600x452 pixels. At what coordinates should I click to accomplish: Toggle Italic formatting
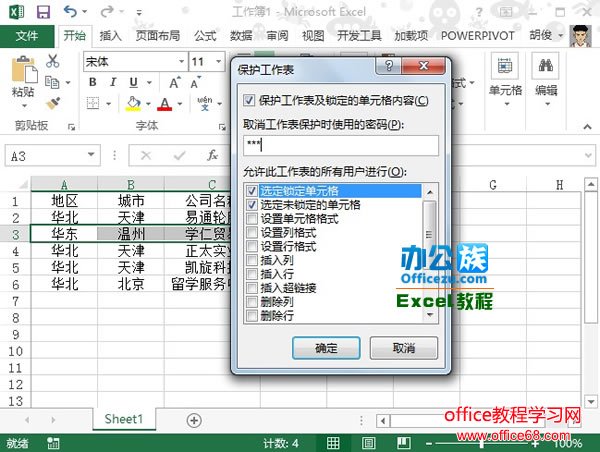113,82
